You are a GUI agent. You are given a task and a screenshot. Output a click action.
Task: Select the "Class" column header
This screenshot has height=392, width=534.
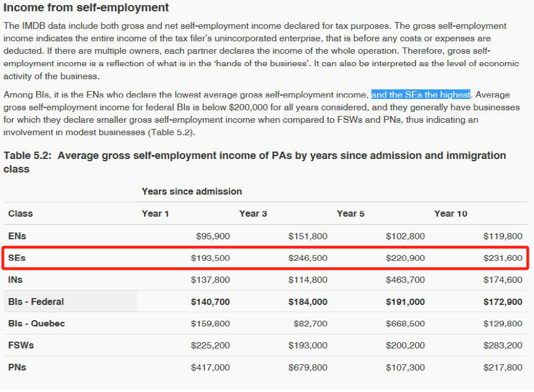pyautogui.click(x=20, y=213)
